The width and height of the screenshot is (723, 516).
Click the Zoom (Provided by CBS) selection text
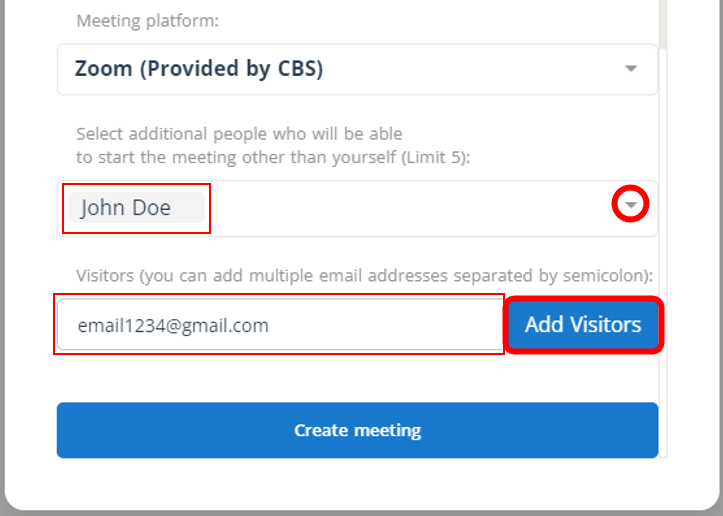point(199,69)
